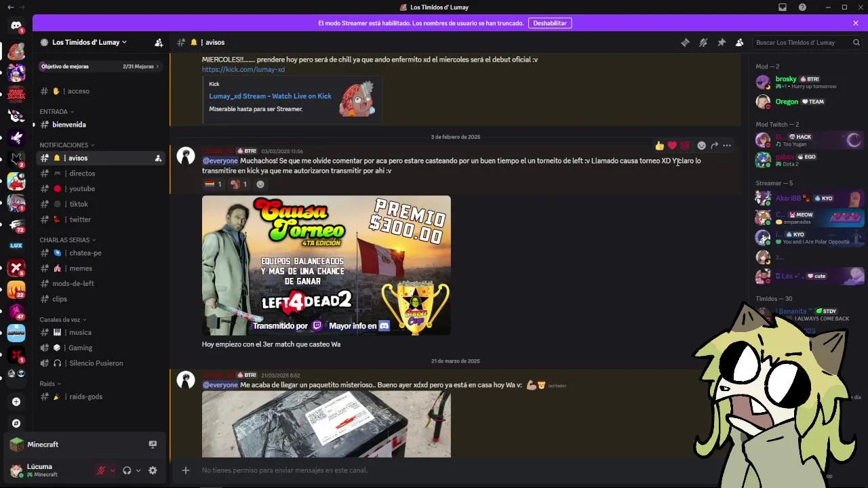Click create invite icon on avisos channel
The image size is (868, 488).
point(158,158)
